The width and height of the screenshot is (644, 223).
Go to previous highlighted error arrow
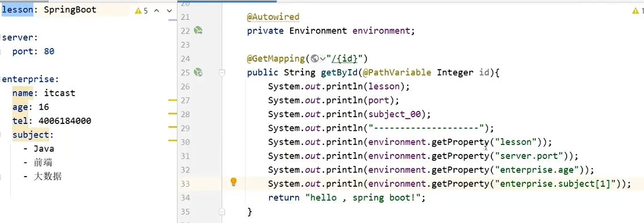pyautogui.click(x=157, y=11)
